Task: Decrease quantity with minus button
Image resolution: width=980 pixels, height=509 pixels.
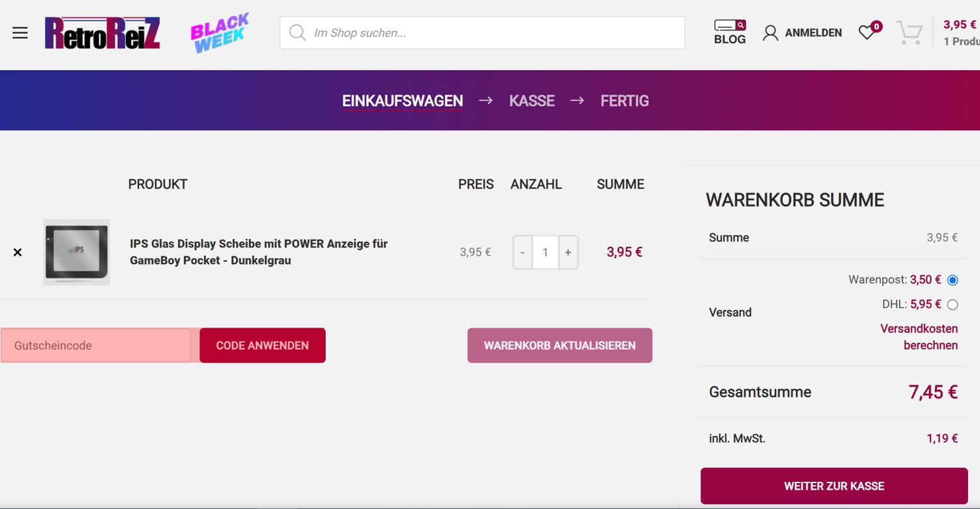Action: [x=522, y=252]
